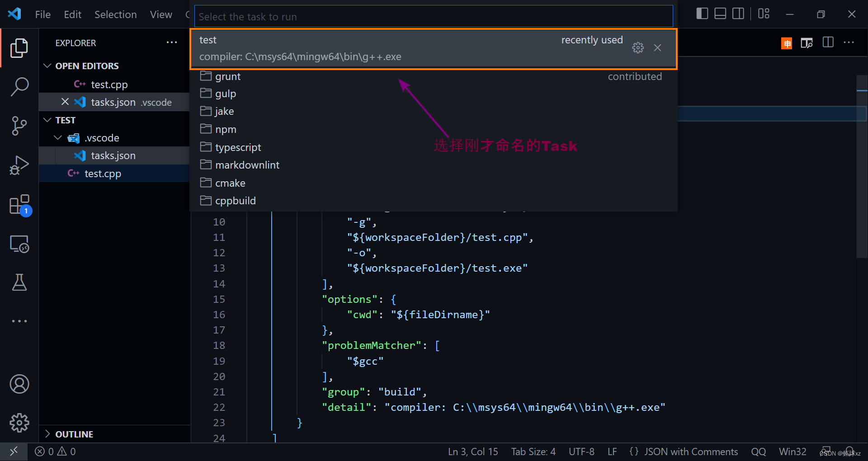Change the Win32 configuration in status bar

point(793,452)
